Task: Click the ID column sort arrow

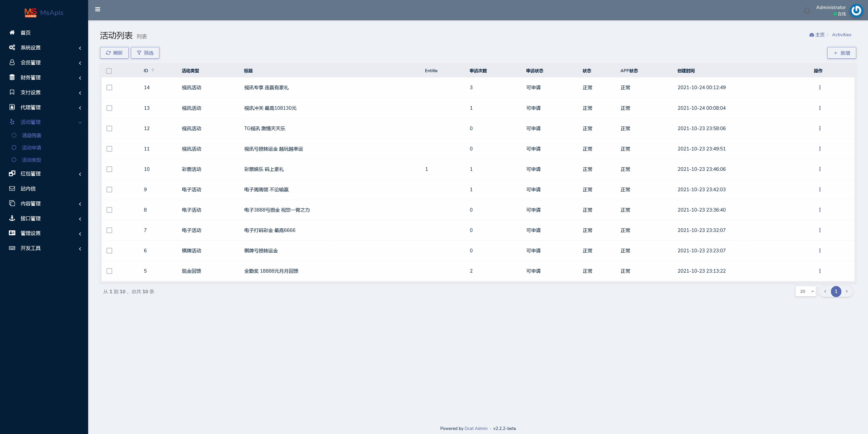Action: [153, 70]
